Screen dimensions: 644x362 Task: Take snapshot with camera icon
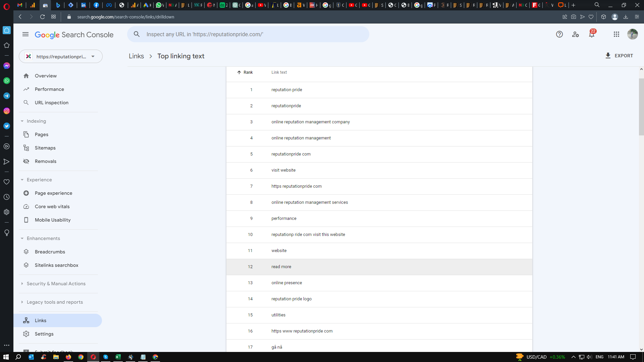point(574,17)
